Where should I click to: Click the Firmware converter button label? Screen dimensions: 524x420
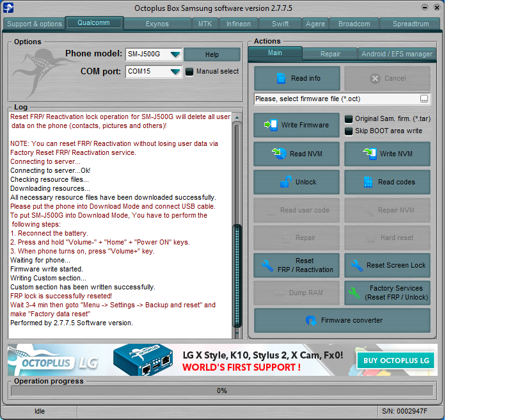(351, 320)
